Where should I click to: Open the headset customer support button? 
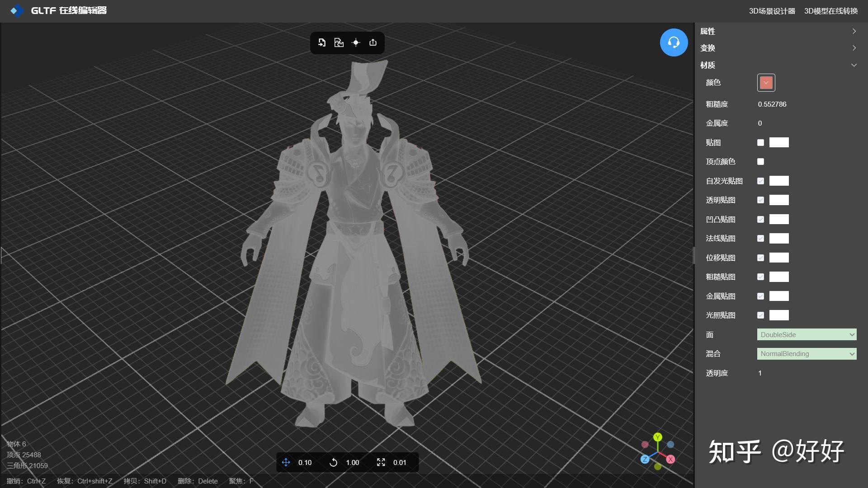(674, 42)
